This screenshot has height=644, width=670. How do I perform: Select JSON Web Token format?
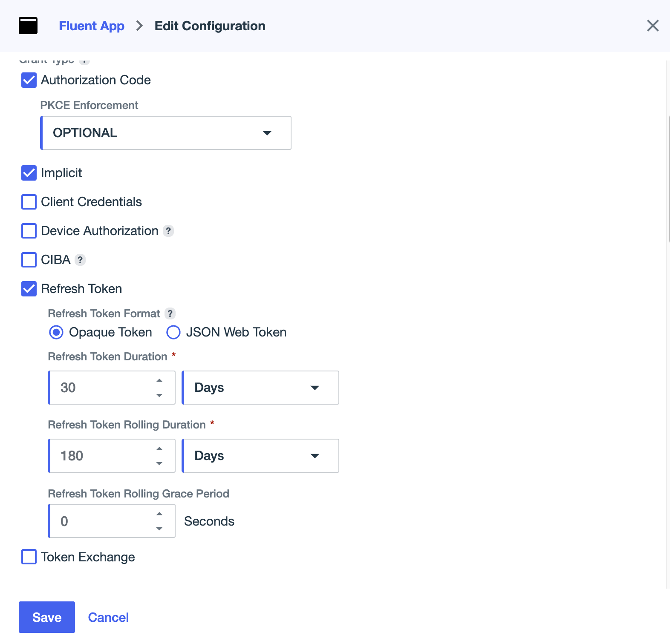(x=173, y=332)
